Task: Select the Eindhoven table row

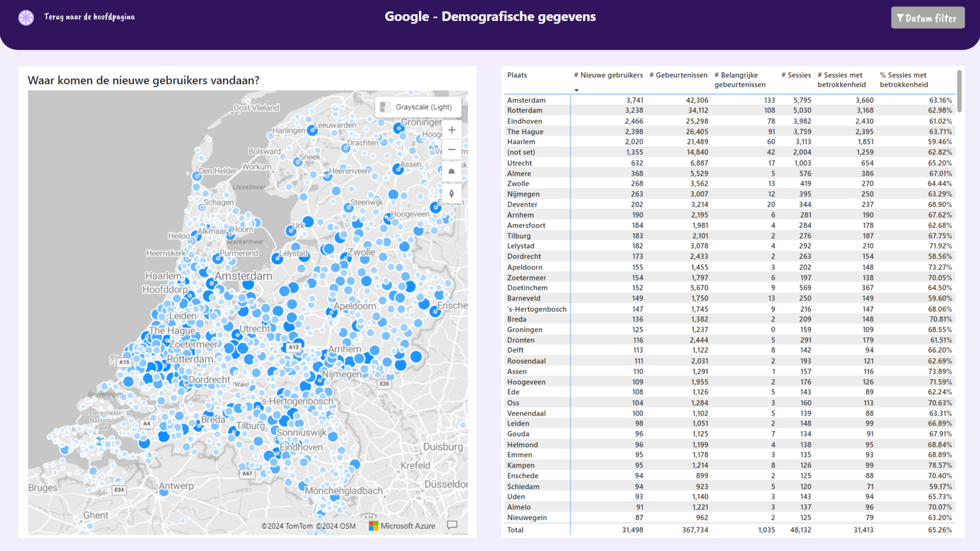Action: pos(730,121)
